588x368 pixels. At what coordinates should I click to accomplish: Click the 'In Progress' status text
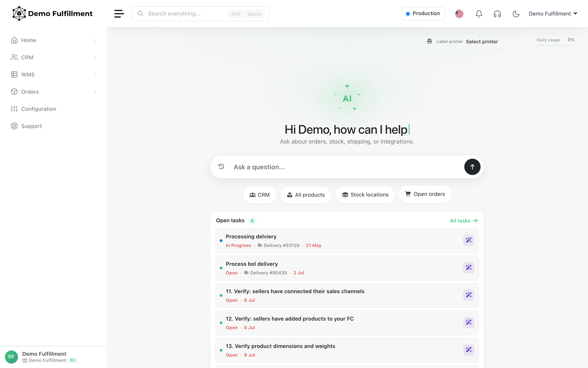click(238, 245)
